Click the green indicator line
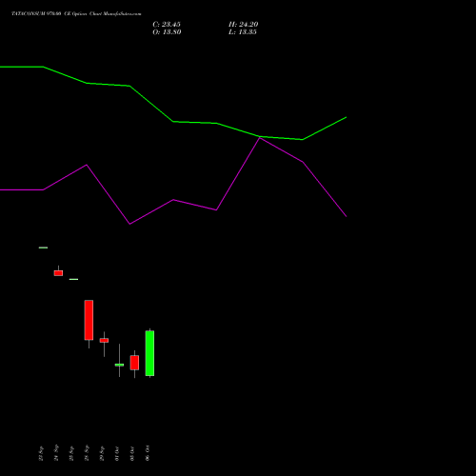Viewport: 476px width, 476px height. (x=173, y=122)
